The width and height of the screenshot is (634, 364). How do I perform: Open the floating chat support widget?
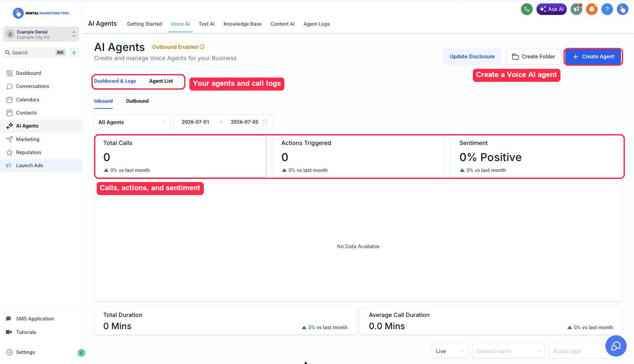click(x=616, y=346)
